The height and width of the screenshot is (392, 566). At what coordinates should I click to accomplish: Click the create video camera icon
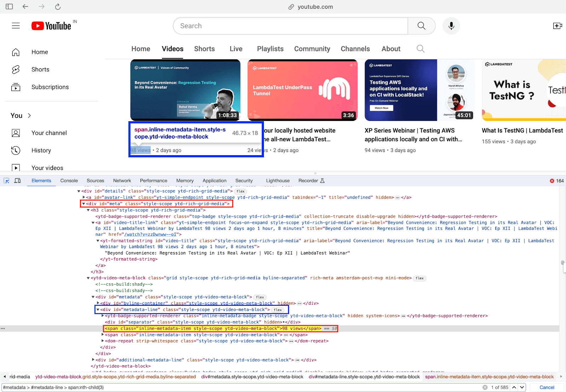557,26
